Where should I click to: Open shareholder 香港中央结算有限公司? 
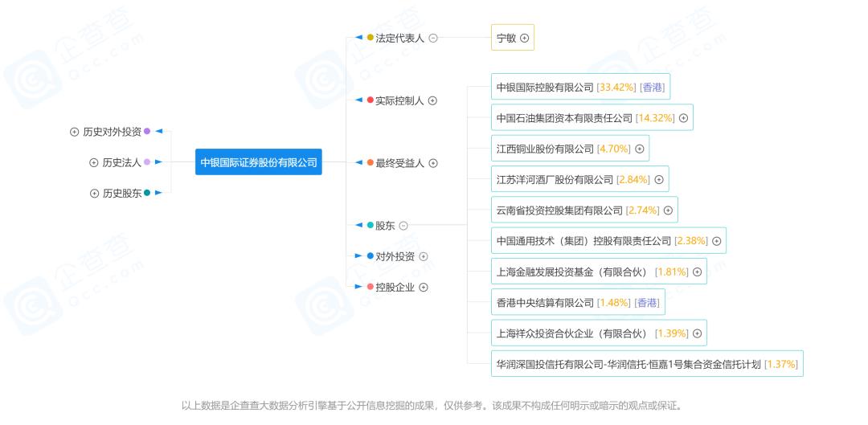tap(579, 303)
